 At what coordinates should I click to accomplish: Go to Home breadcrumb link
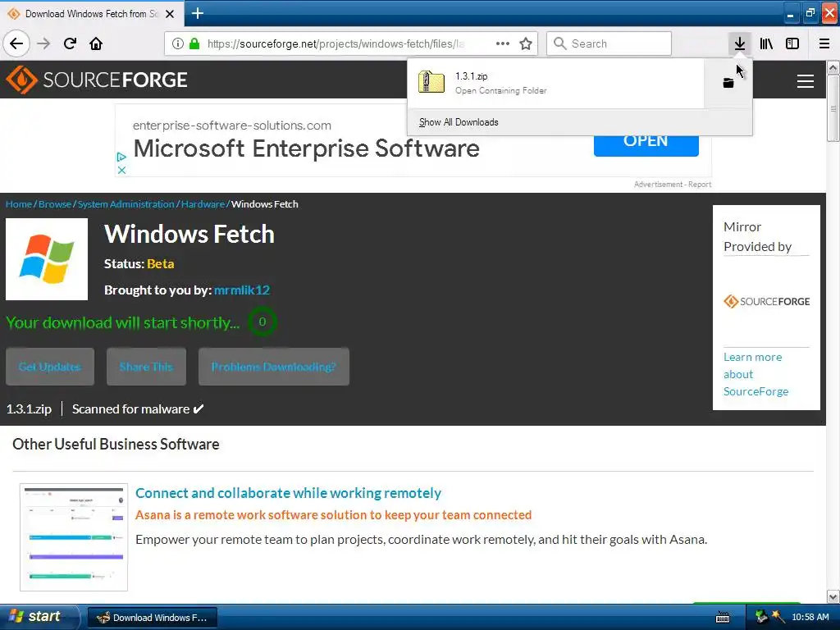(19, 204)
